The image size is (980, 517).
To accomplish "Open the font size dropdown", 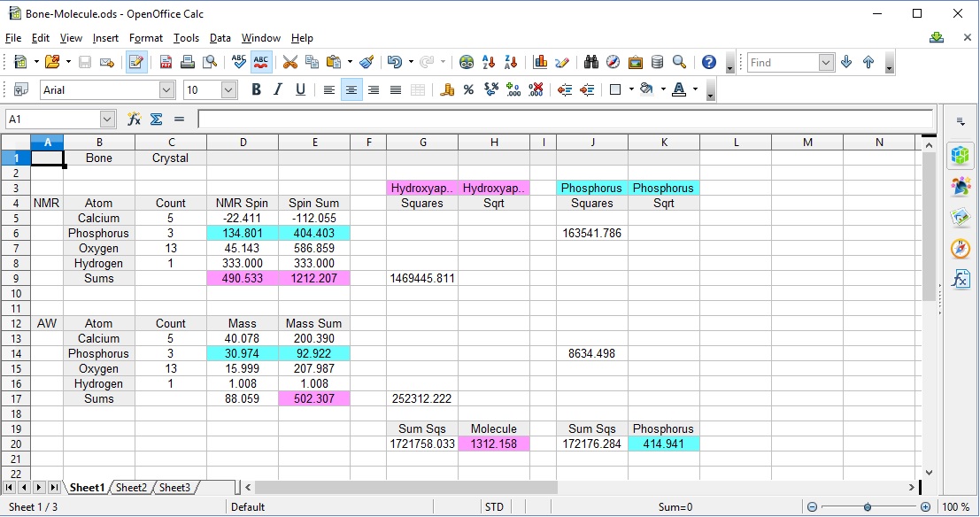I will (x=230, y=89).
